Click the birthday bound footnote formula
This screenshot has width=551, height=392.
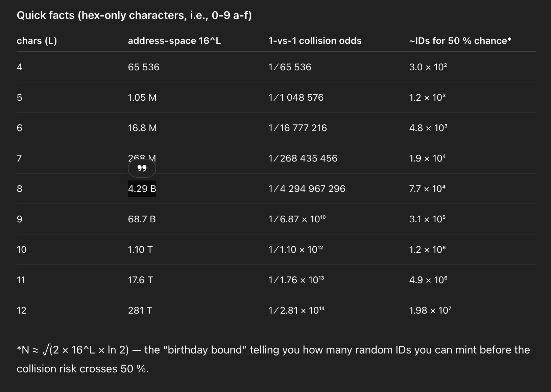[x=73, y=350]
